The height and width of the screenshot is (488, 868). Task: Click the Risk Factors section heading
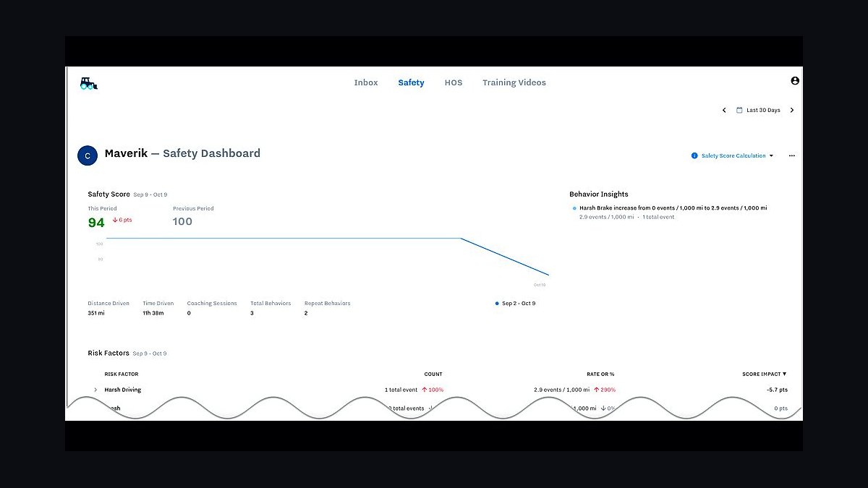click(109, 354)
